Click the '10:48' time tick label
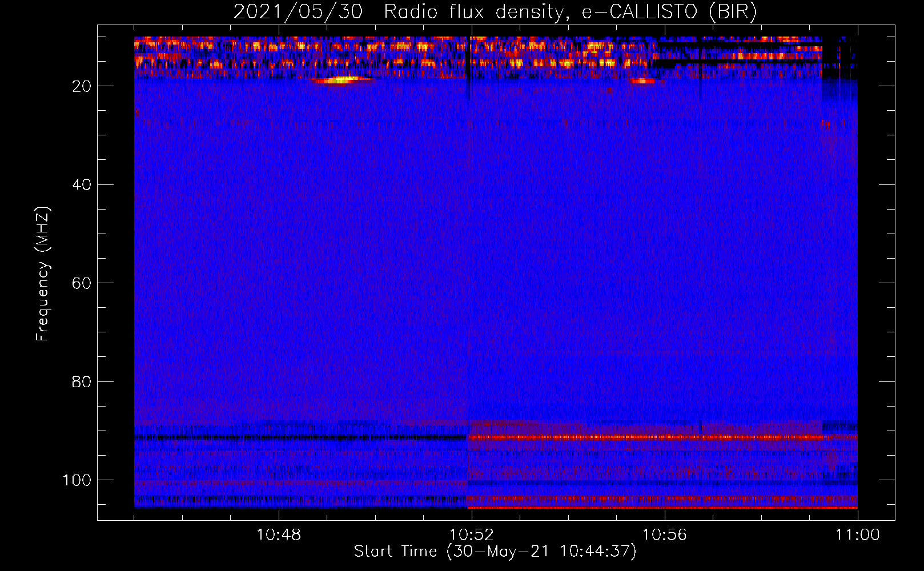Viewport: 924px width, 571px height. [x=279, y=535]
